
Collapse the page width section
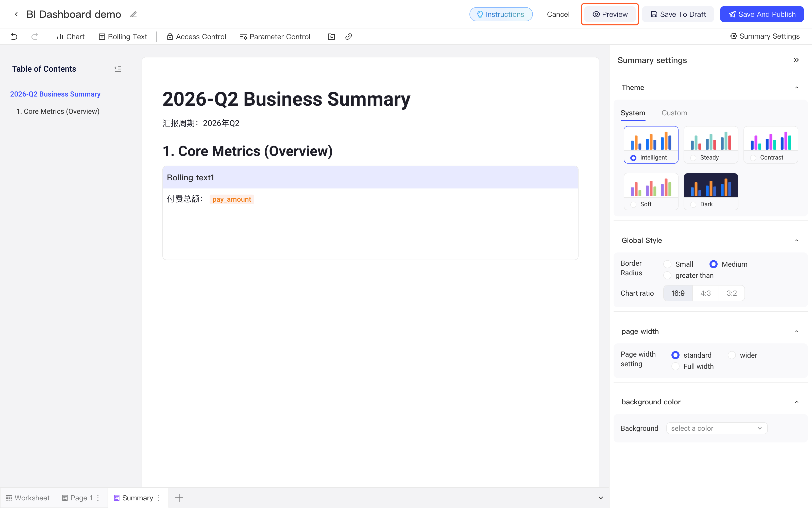click(797, 332)
